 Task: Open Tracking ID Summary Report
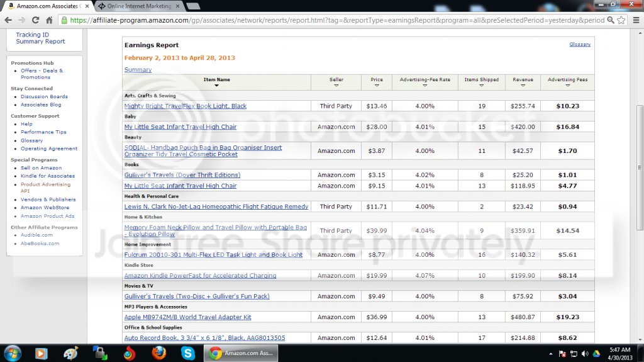pos(40,38)
